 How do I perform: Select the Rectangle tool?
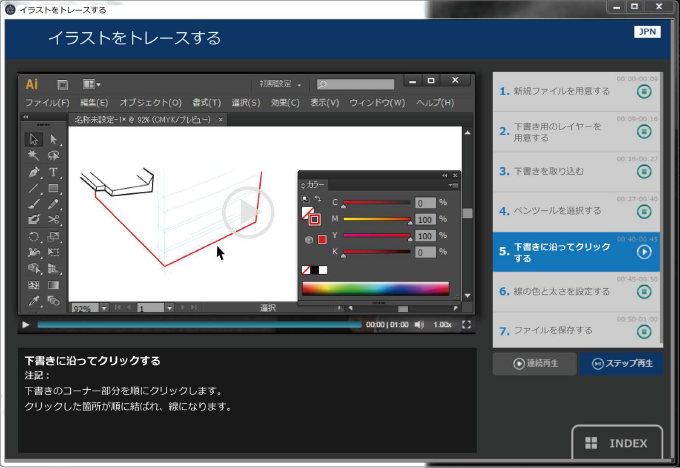point(53,188)
